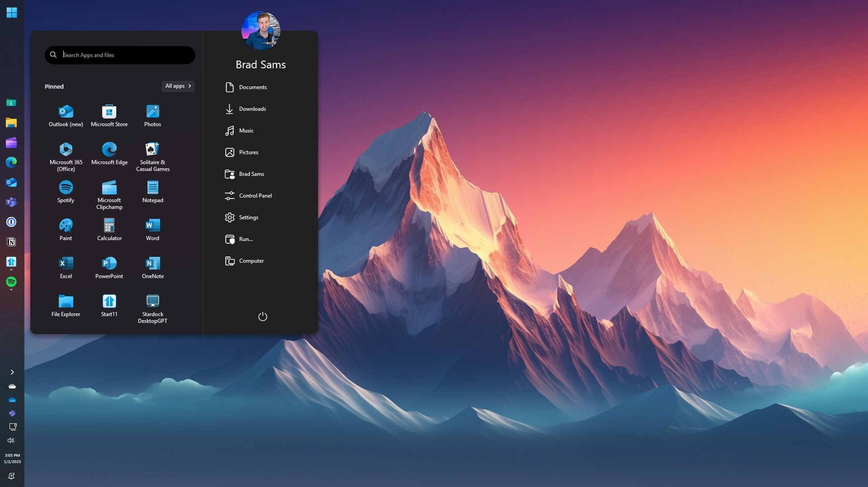Screen dimensions: 868x487
Task: Open Notion from the taskbar
Action: tap(11, 242)
